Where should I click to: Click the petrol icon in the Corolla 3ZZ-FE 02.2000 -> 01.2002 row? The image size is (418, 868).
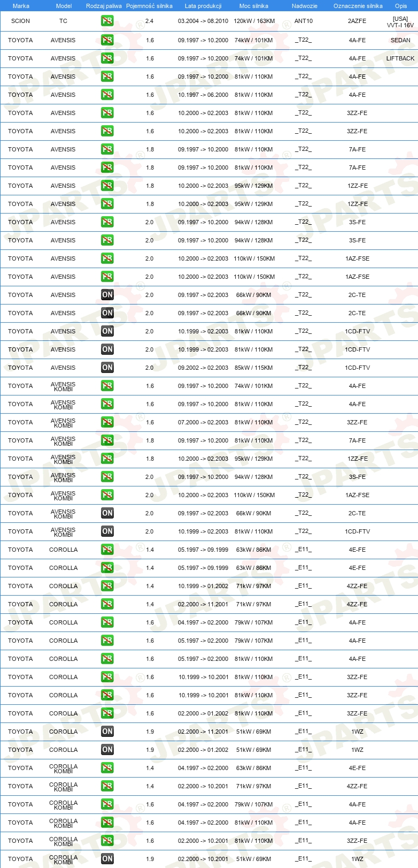coord(107,713)
